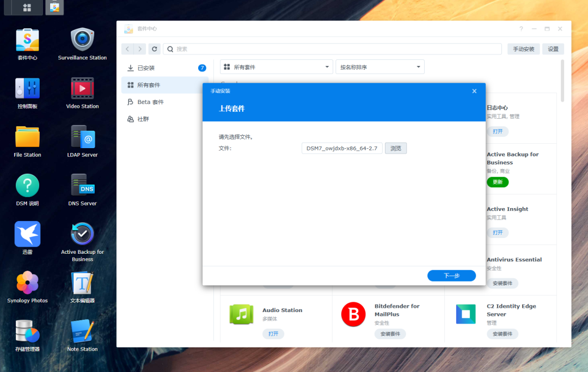Click the Bitdefender for MailPlus icon
This screenshot has width=588, height=372.
coord(353,314)
